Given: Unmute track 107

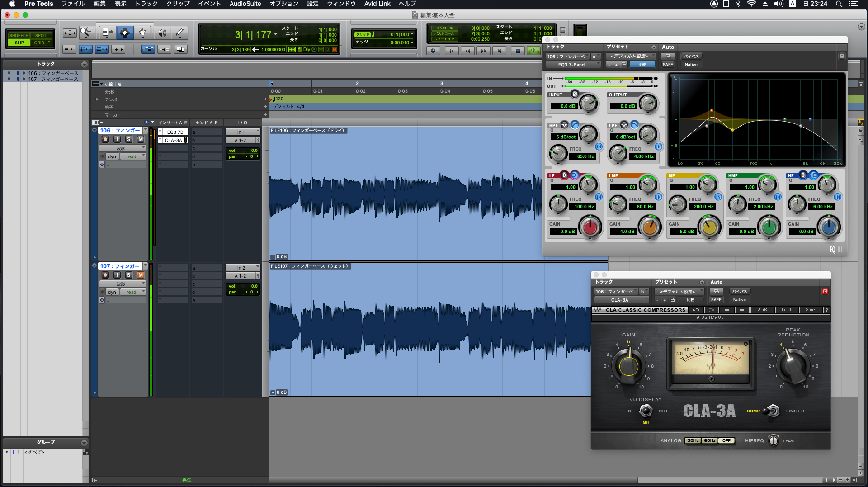Looking at the screenshot, I should click(x=141, y=275).
